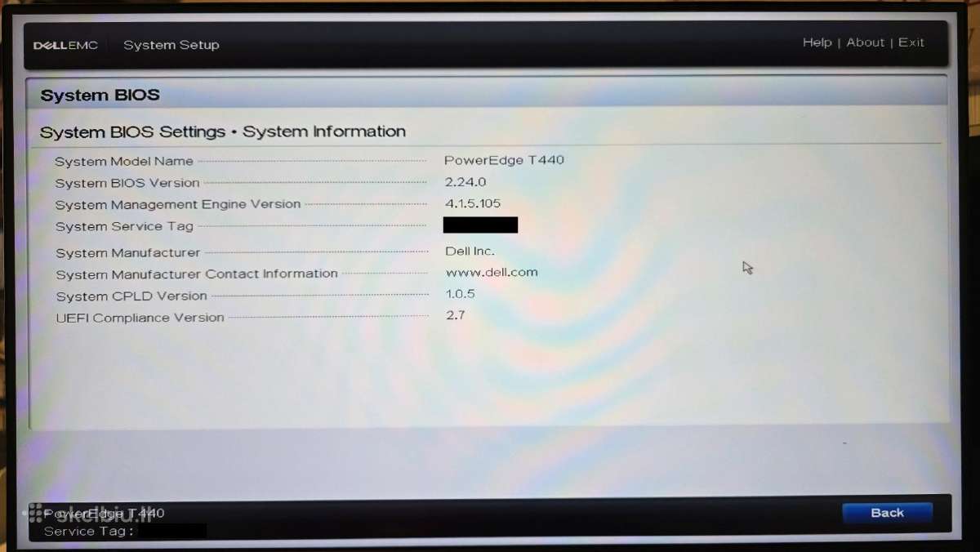The image size is (980, 552).
Task: Click the System BIOS heading
Action: (100, 95)
